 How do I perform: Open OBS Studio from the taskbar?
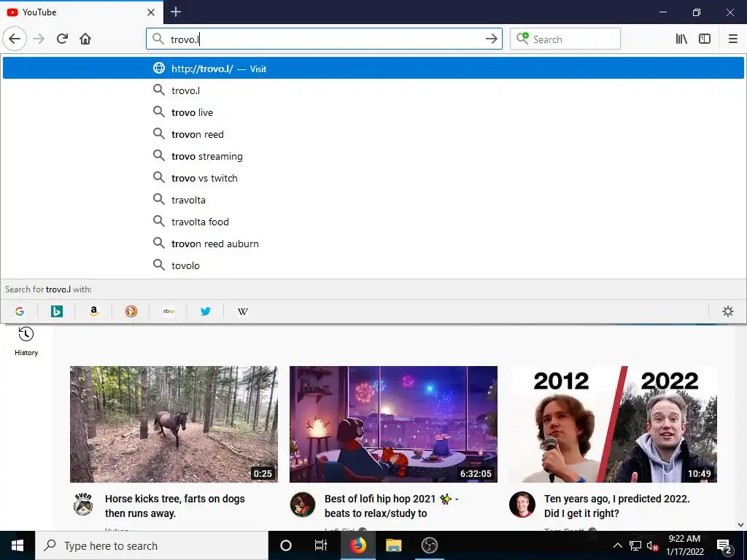(429, 545)
